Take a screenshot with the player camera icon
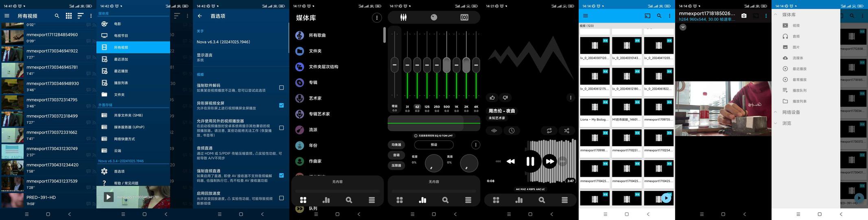868x220 pixels. [x=744, y=16]
